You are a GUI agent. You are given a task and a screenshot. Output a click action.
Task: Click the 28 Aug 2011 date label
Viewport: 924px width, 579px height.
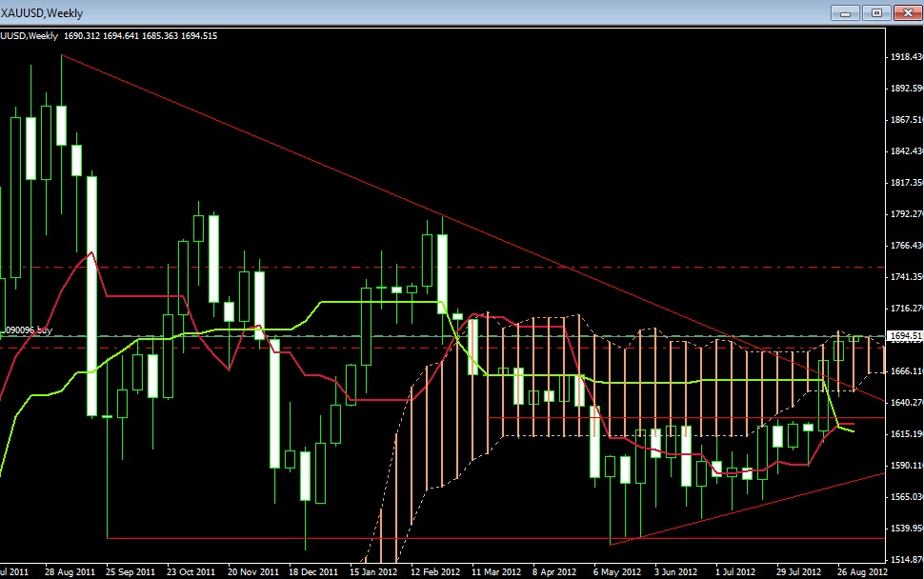click(70, 572)
